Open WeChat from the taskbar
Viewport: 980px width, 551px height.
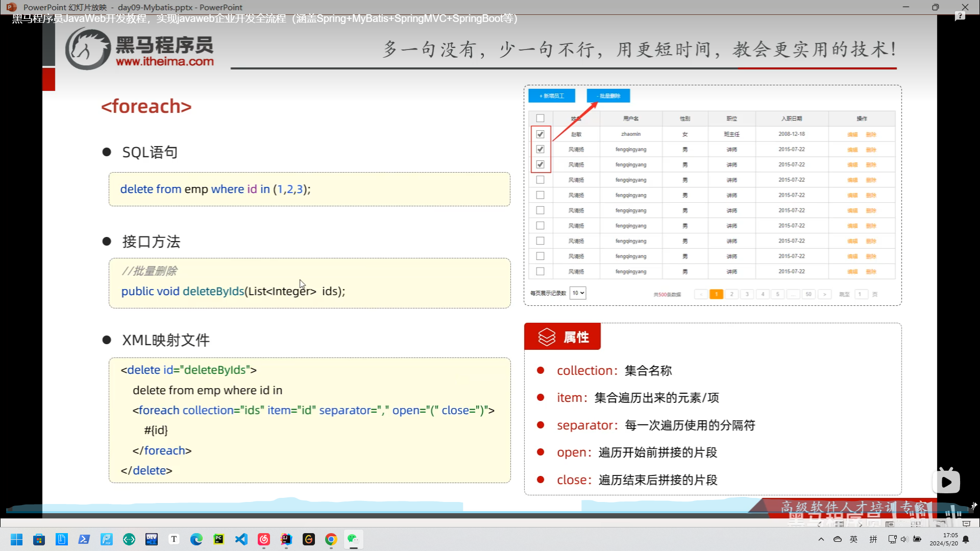(353, 539)
